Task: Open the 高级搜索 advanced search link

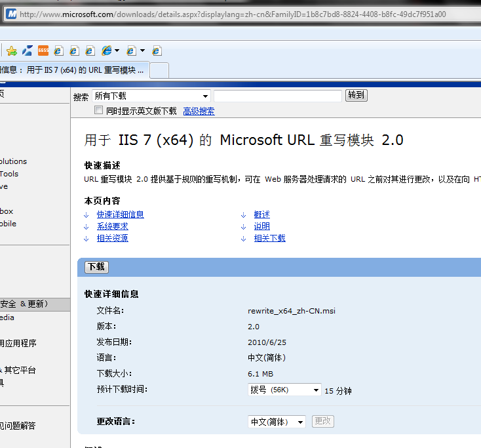Action: pos(199,111)
